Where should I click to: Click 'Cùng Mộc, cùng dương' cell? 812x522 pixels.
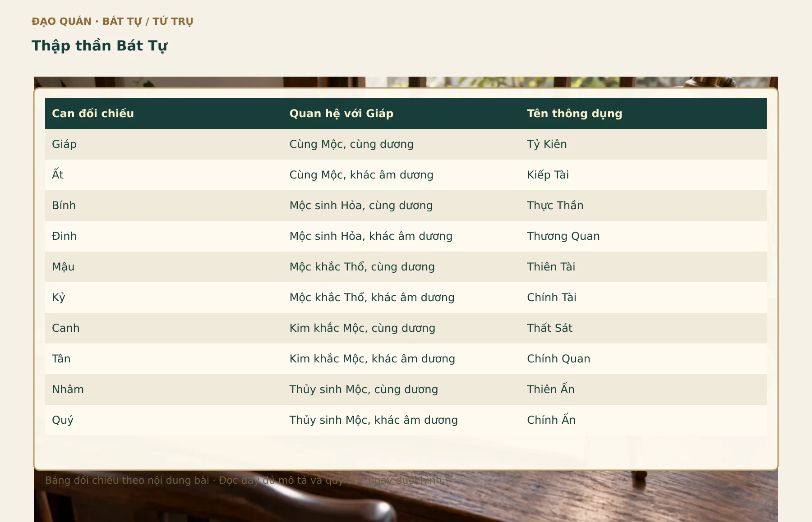[401, 144]
